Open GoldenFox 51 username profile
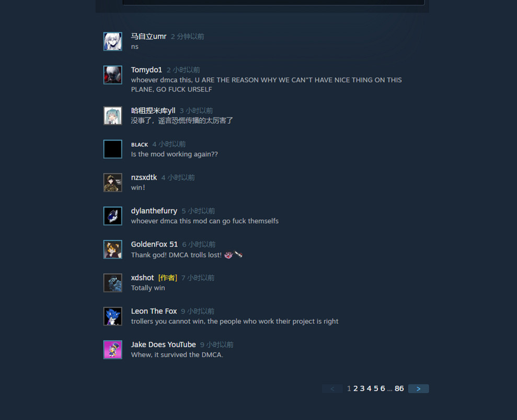 point(154,244)
